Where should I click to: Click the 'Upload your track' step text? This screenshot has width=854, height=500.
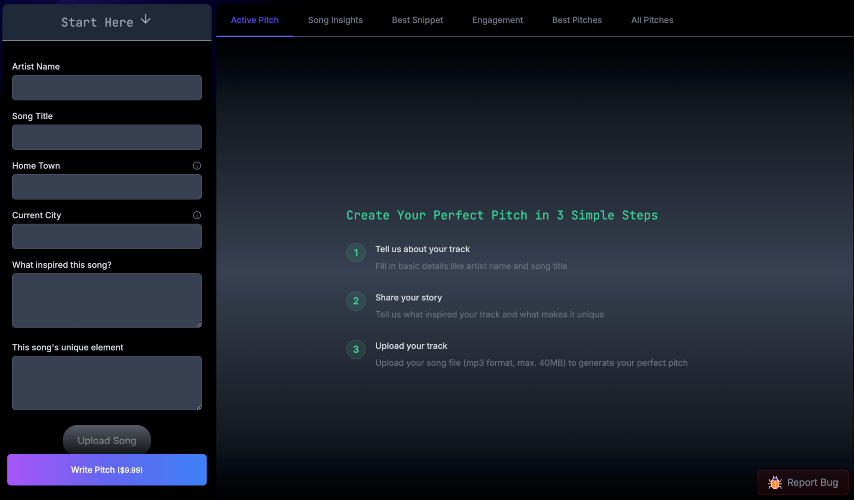tap(411, 346)
